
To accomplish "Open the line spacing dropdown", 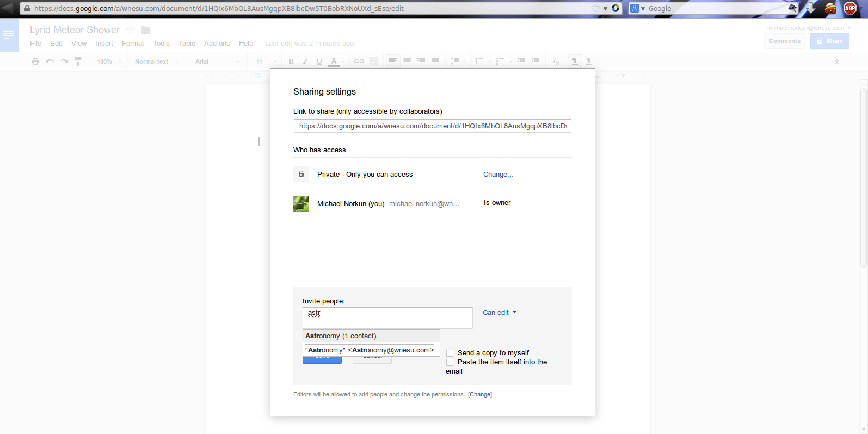I will point(458,61).
